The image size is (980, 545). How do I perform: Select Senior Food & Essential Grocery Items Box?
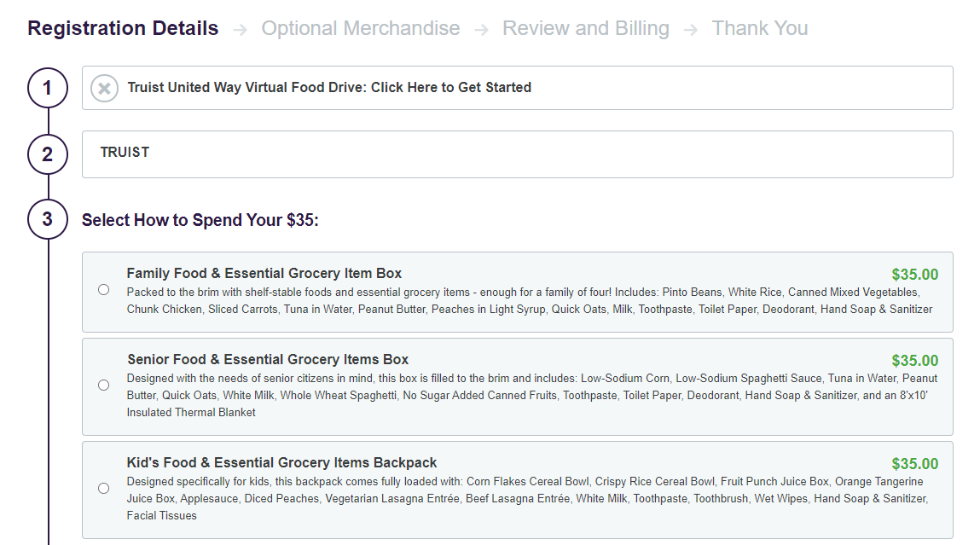pyautogui.click(x=104, y=385)
